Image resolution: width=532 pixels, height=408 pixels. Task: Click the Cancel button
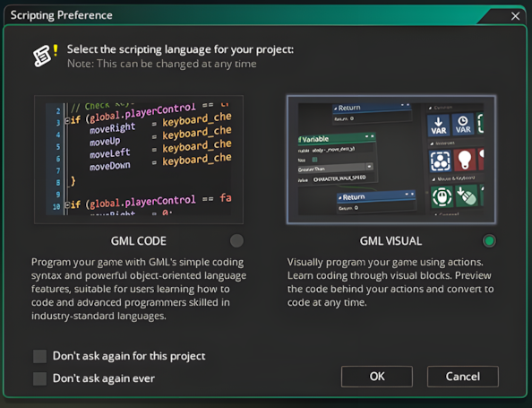point(463,377)
